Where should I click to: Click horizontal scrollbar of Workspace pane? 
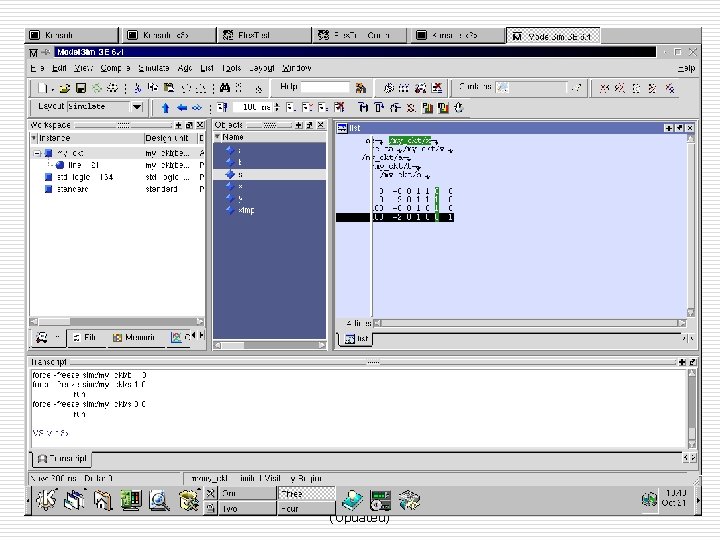pos(117,321)
